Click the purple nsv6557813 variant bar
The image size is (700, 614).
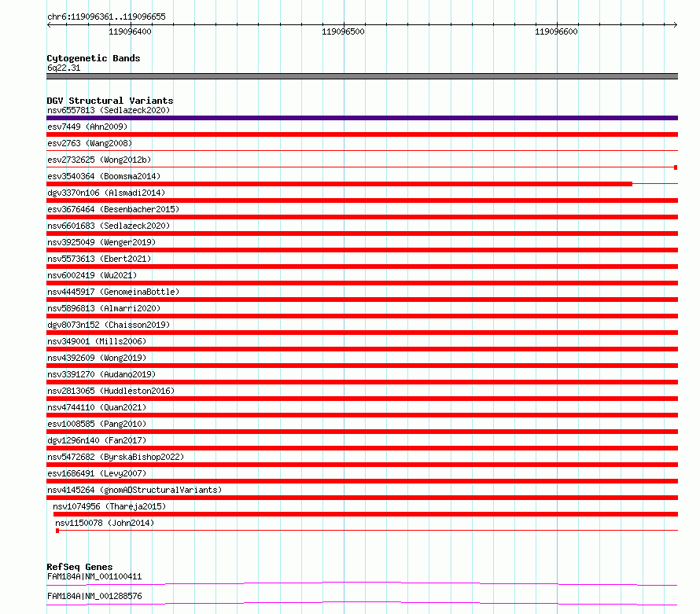click(362, 118)
